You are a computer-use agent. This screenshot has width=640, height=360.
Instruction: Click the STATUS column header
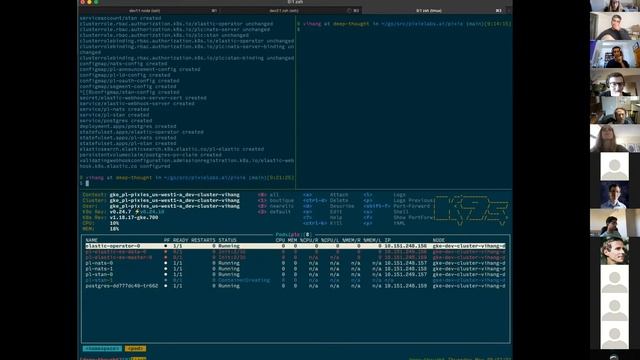227,240
